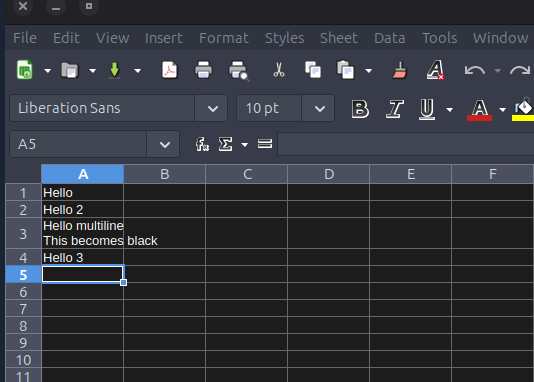Open the Sheet menu
The height and width of the screenshot is (382, 534).
click(x=339, y=38)
